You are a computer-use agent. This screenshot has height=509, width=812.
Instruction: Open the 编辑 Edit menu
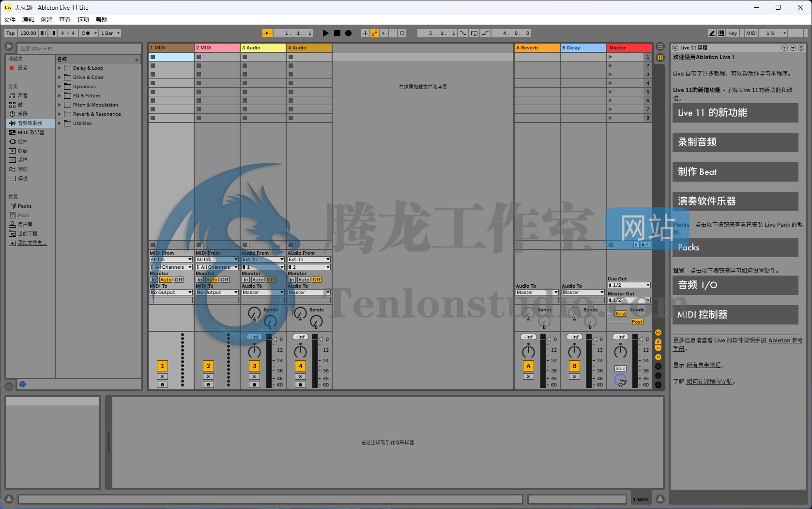click(x=28, y=20)
